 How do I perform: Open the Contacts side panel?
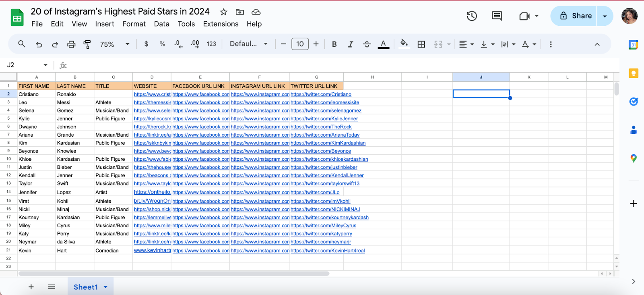click(x=634, y=130)
